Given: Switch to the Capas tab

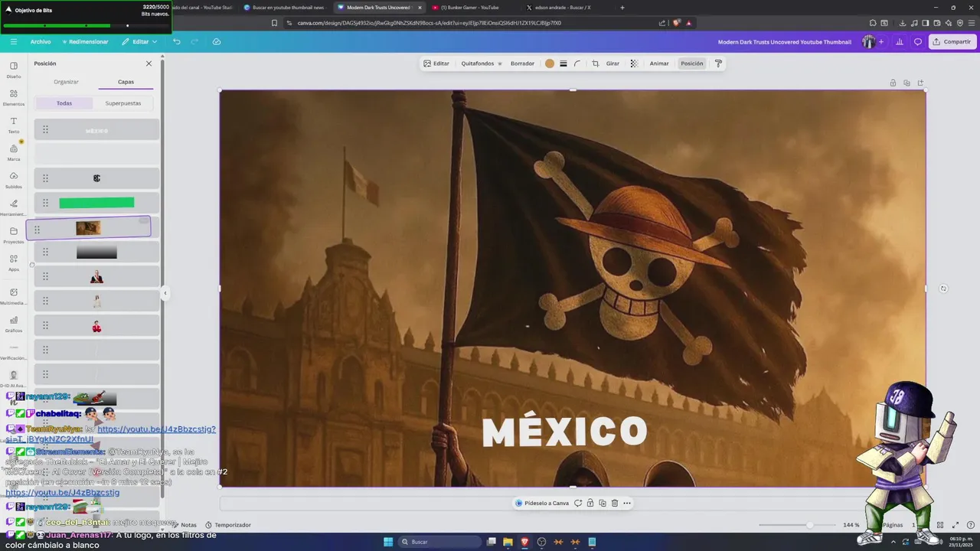Looking at the screenshot, I should [x=126, y=82].
